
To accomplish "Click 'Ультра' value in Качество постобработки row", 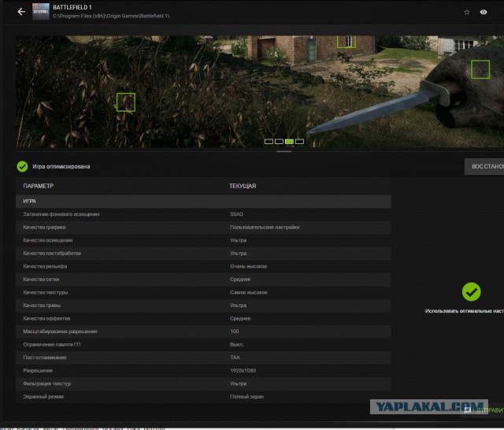I will click(x=238, y=254).
